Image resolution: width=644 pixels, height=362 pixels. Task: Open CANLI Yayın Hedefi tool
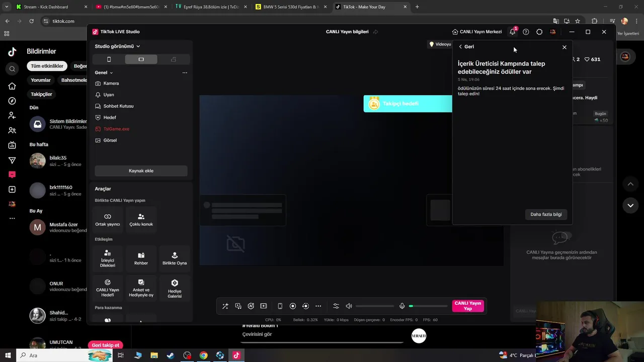[108, 288]
